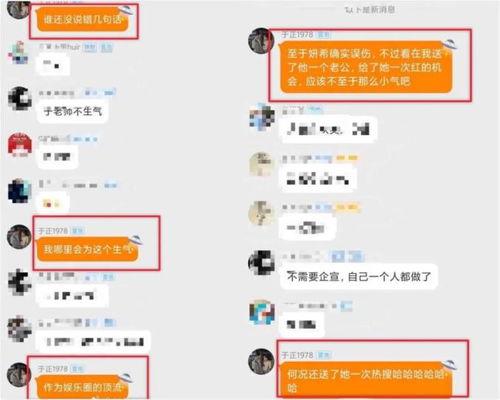
Task: Select the long '至于妍希确实误伤' message bubble
Action: tap(366, 67)
